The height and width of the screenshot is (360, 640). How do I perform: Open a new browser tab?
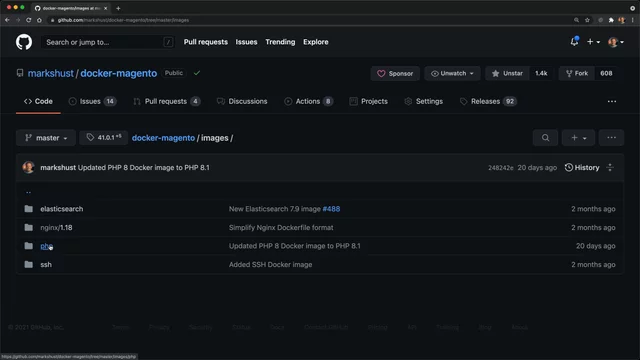(118, 8)
